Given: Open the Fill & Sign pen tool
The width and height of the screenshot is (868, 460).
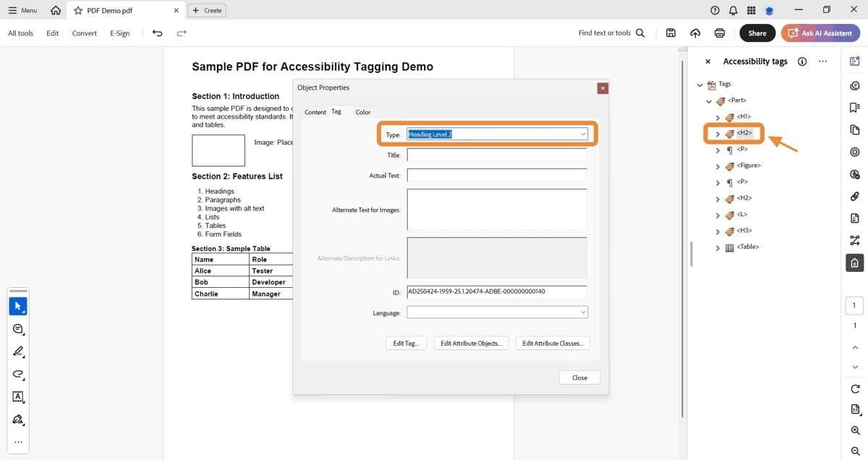Looking at the screenshot, I should [x=17, y=420].
